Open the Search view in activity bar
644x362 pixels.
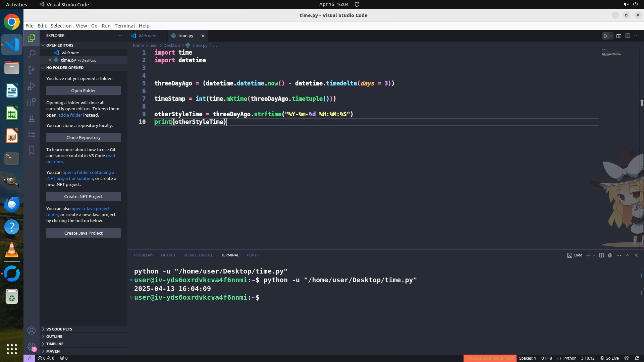pyautogui.click(x=32, y=54)
